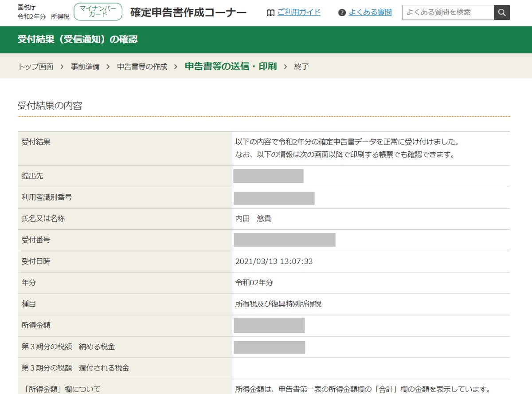Click the 受付番号 row label

[36, 240]
